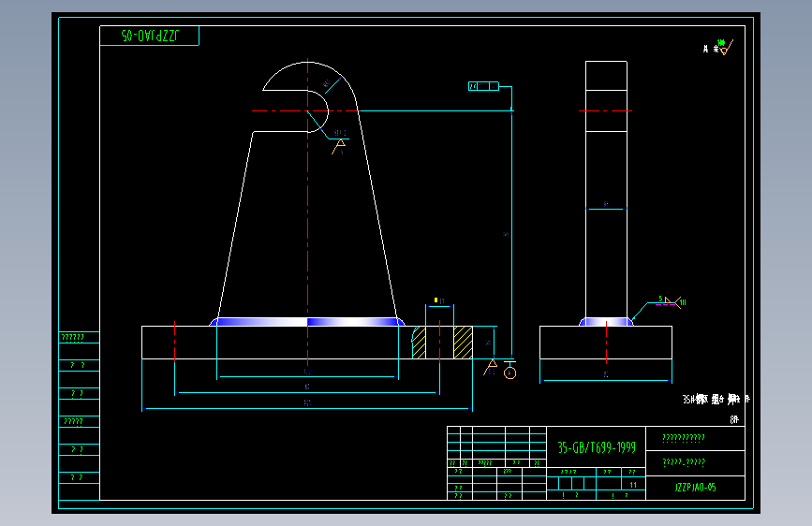The height and width of the screenshot is (526, 812).
Task: Click the value 11 in the title block
Action: pos(633,485)
